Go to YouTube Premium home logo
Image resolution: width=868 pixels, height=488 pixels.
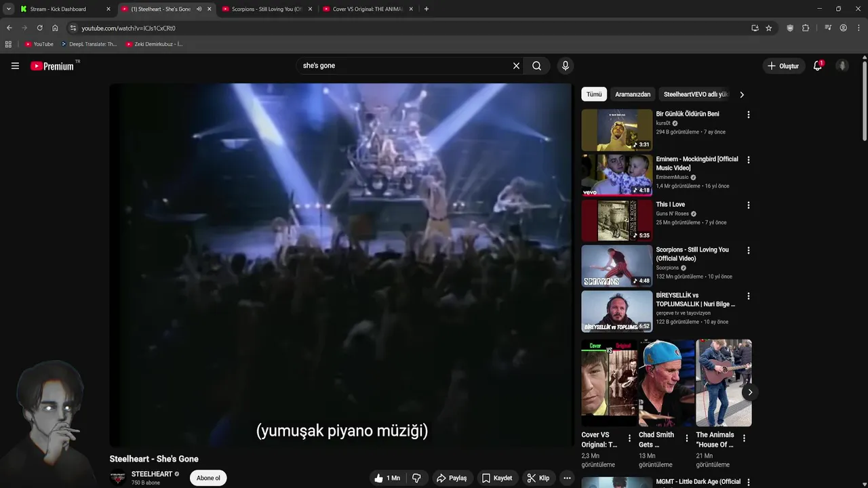click(52, 66)
